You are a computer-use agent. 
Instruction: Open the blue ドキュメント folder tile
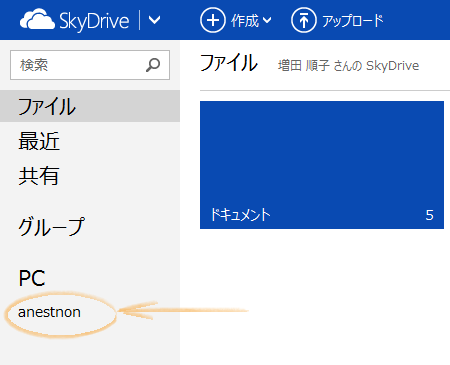click(x=322, y=165)
